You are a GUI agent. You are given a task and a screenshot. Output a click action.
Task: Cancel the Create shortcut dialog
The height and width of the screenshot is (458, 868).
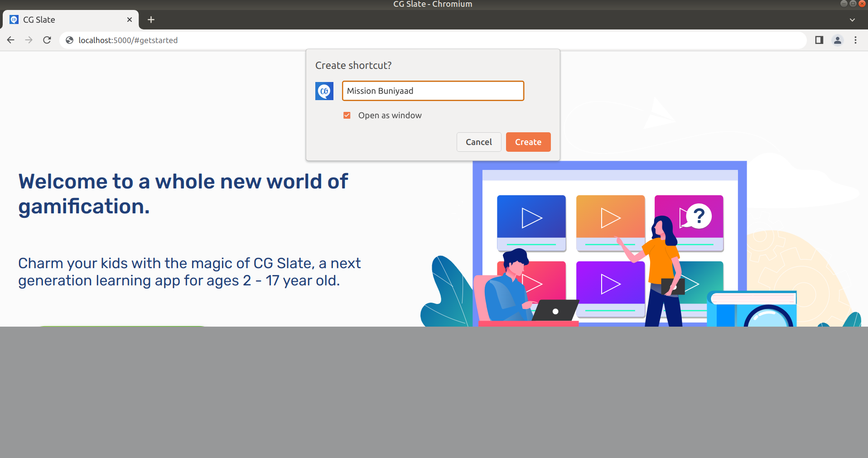click(479, 142)
